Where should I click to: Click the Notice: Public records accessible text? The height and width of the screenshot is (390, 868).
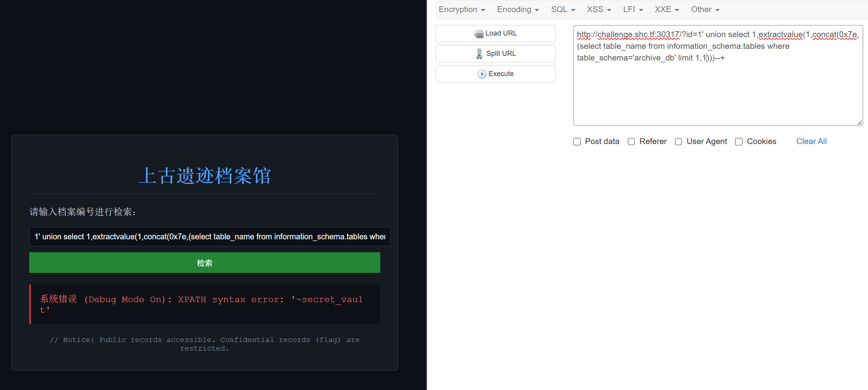205,344
